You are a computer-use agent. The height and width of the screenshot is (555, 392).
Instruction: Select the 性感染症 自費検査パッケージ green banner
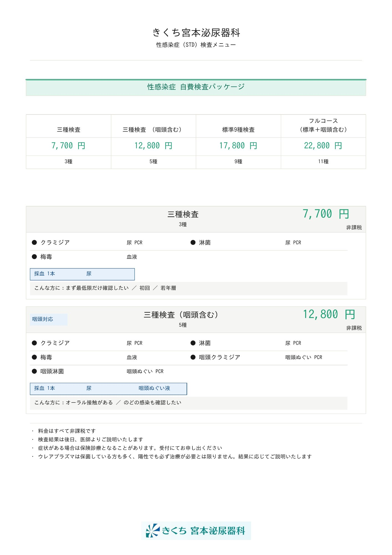[196, 87]
